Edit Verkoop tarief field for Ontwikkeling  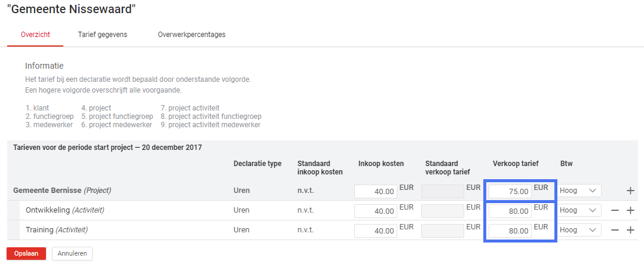click(510, 211)
